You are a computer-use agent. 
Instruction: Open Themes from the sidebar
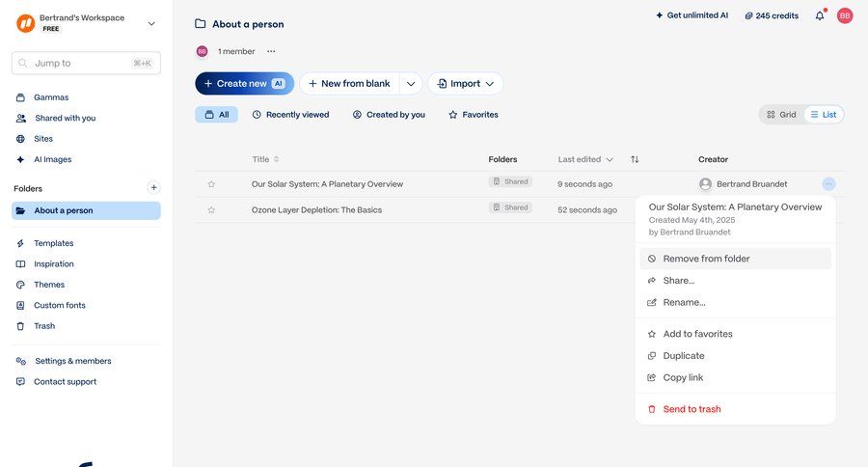(49, 285)
